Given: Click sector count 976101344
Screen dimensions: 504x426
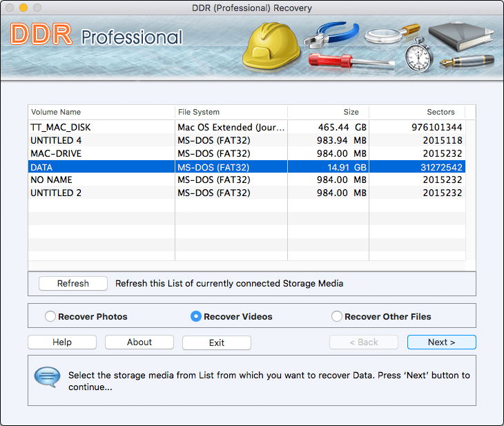Looking at the screenshot, I should click(x=437, y=127).
